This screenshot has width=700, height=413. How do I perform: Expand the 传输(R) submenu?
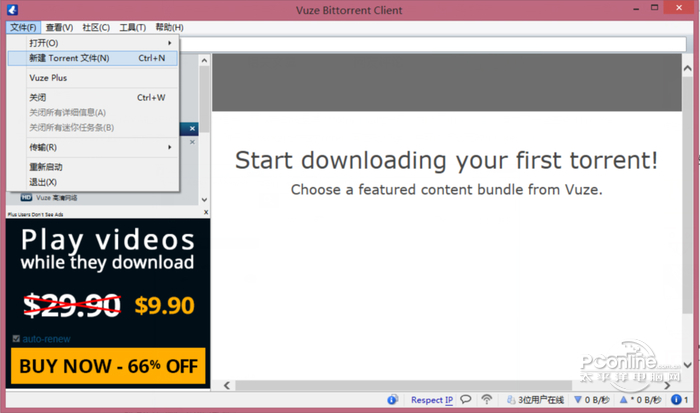93,147
